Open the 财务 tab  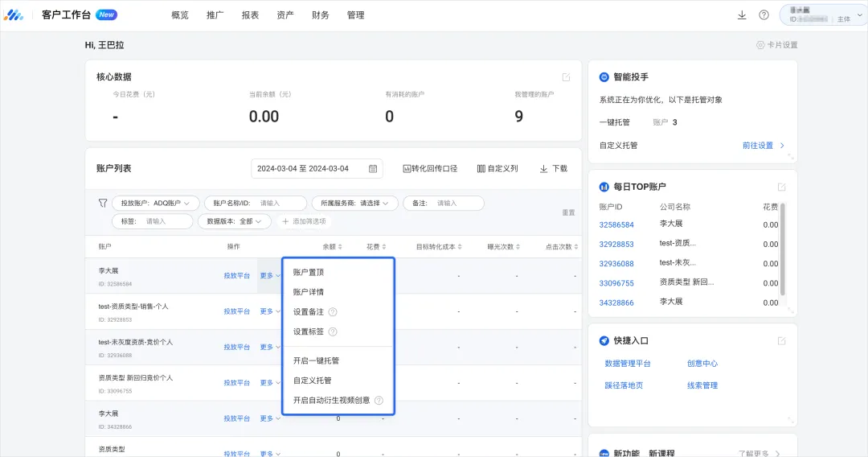(320, 15)
